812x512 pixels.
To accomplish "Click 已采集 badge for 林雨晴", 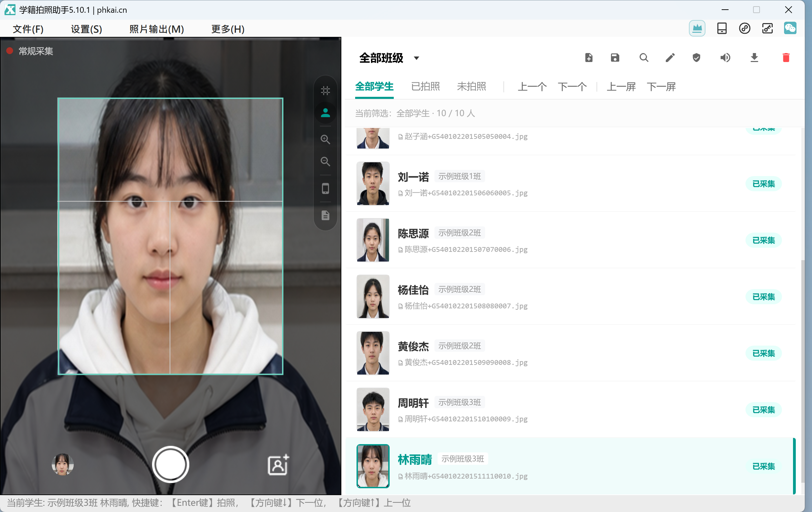I will tap(763, 466).
